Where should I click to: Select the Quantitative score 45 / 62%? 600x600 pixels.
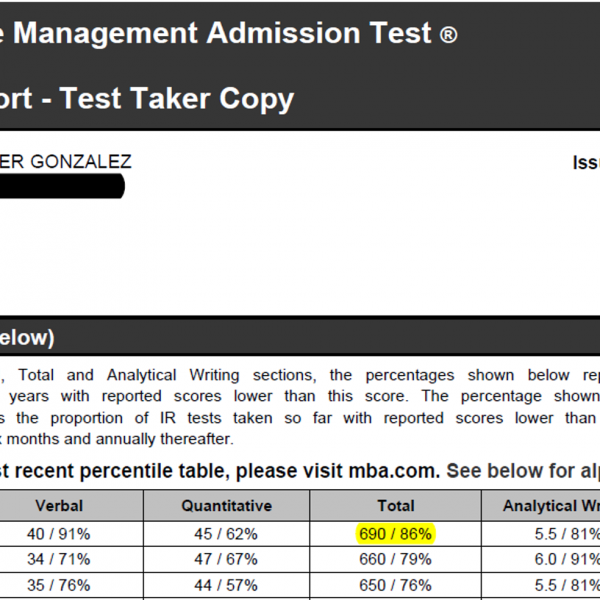226,534
